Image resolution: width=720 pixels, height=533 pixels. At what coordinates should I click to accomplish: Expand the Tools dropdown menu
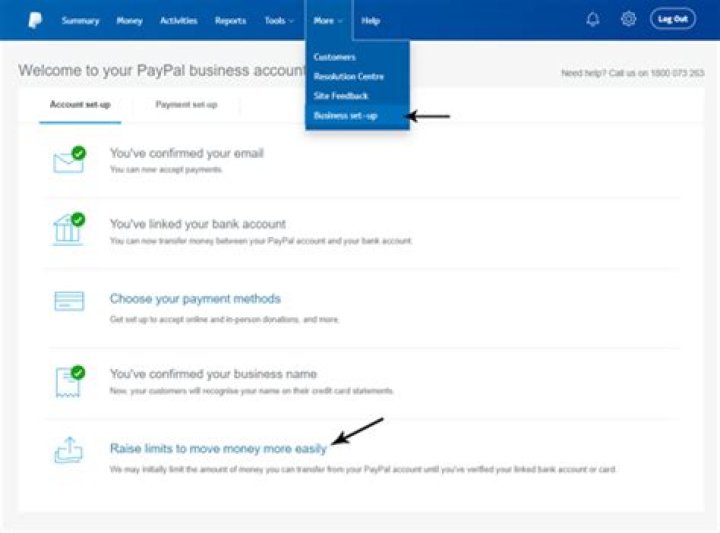[279, 21]
